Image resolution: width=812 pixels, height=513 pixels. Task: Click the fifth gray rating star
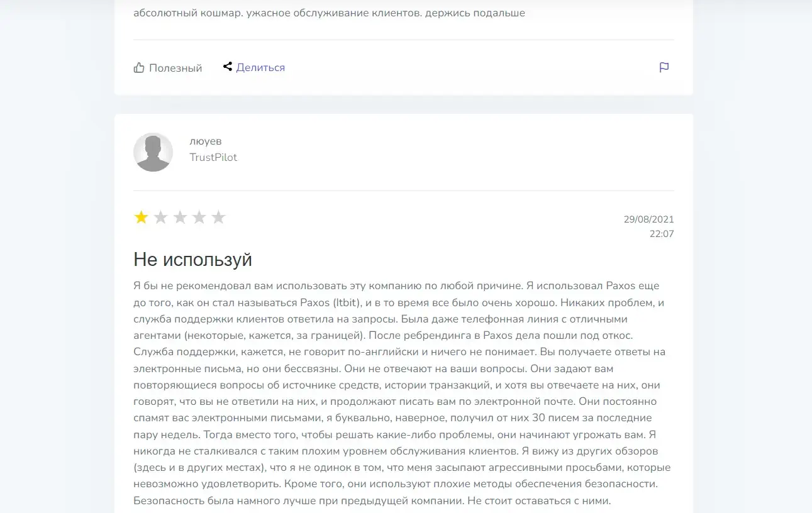coord(218,218)
